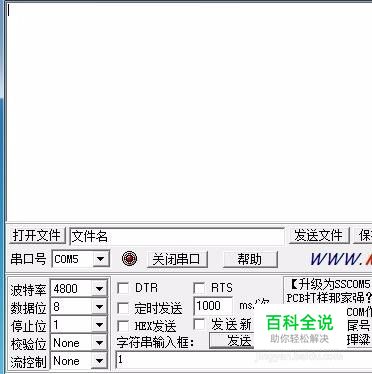This screenshot has width=372, height=374.
Task: Enable the DTR checkbox
Action: pos(123,288)
